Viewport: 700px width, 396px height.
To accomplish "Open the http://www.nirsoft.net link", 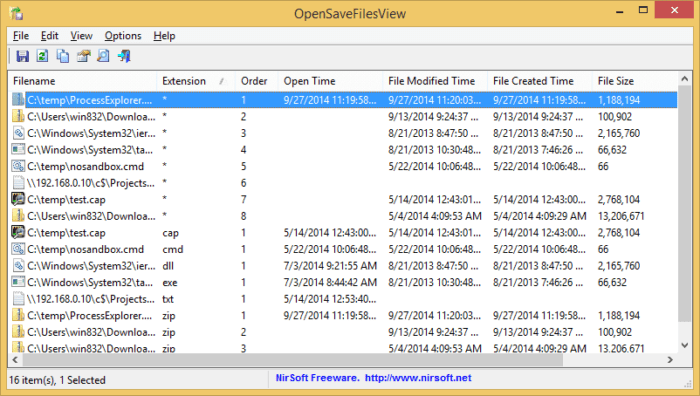I will click(418, 378).
